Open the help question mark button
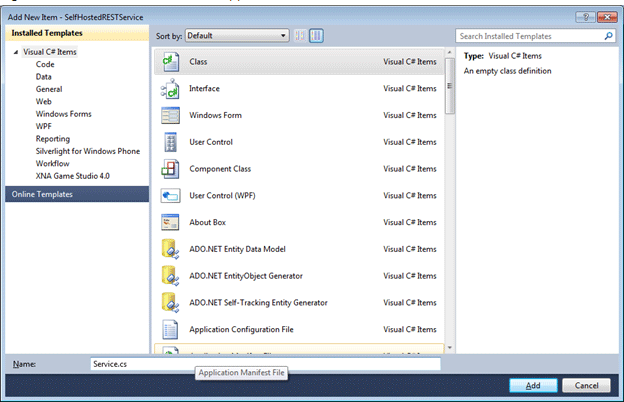 click(x=585, y=17)
